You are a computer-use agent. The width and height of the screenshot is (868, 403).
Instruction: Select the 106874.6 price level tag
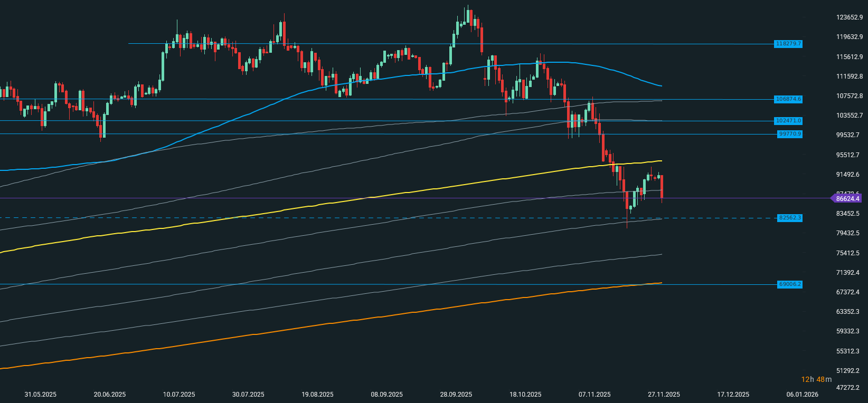tap(788, 99)
